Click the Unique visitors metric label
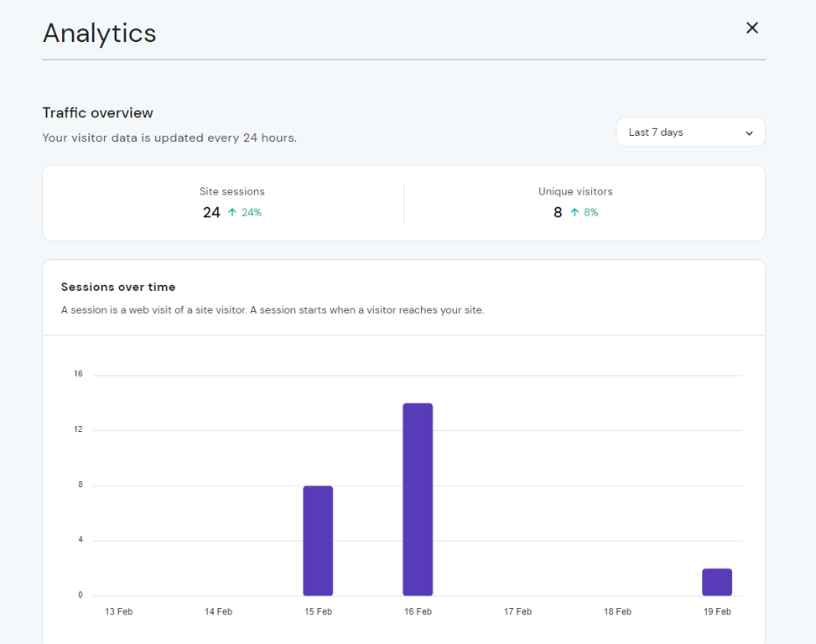The height and width of the screenshot is (644, 816). (575, 191)
